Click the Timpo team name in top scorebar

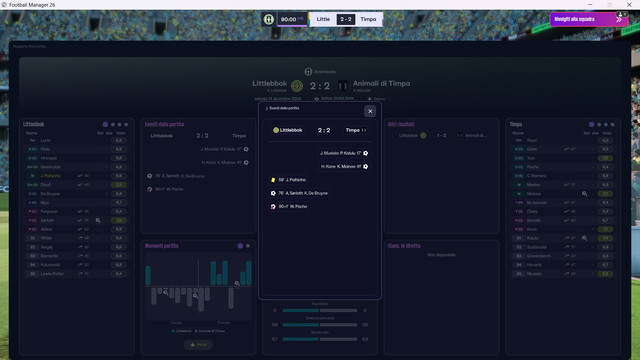click(368, 19)
